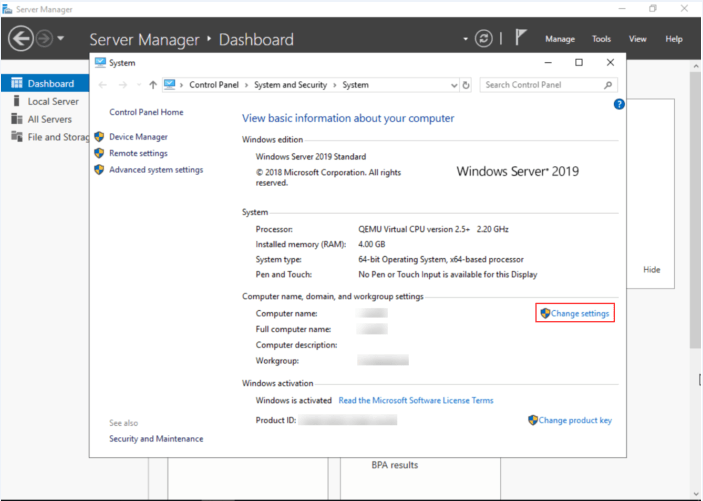Click the Server Manager forward arrow
The width and height of the screenshot is (703, 501).
pos(44,39)
